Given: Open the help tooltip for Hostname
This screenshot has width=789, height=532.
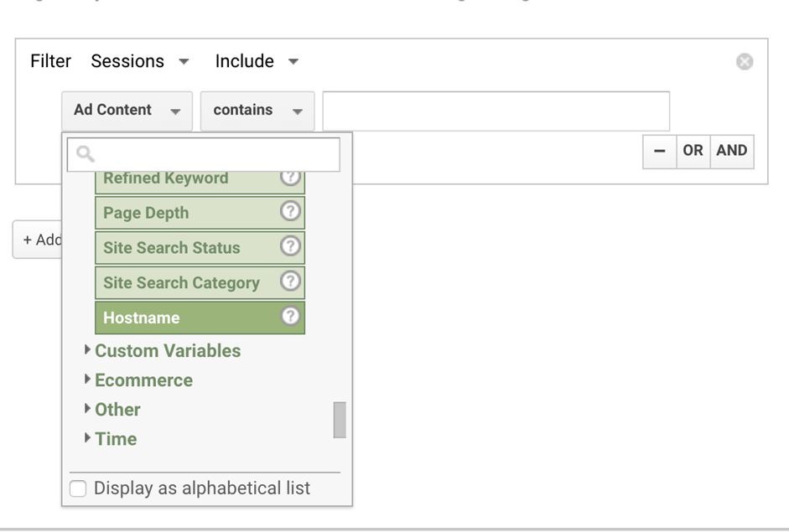Looking at the screenshot, I should (291, 318).
